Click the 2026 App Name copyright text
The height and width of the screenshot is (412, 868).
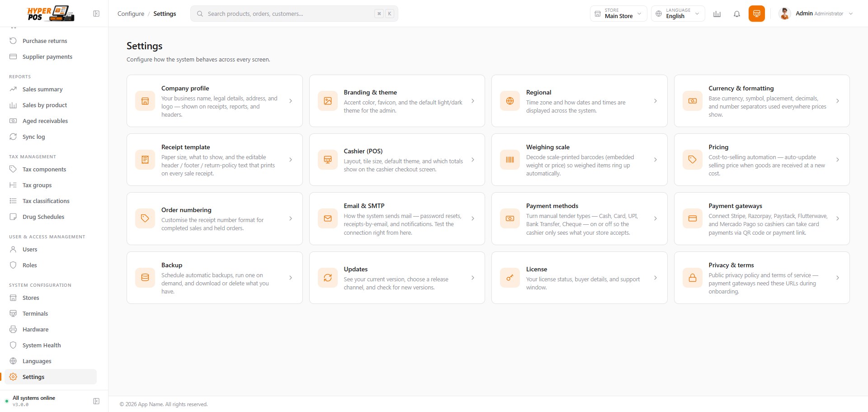(164, 404)
